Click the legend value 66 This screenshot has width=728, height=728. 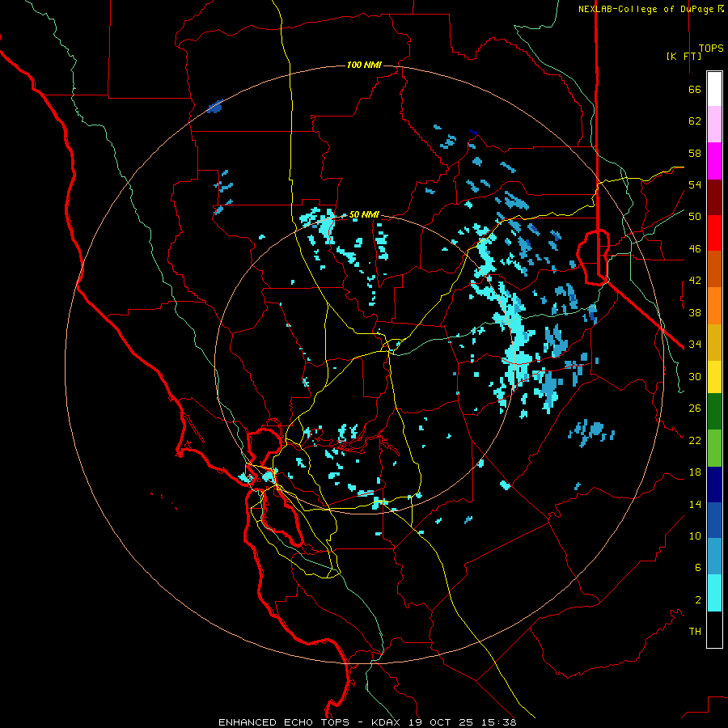coord(695,90)
